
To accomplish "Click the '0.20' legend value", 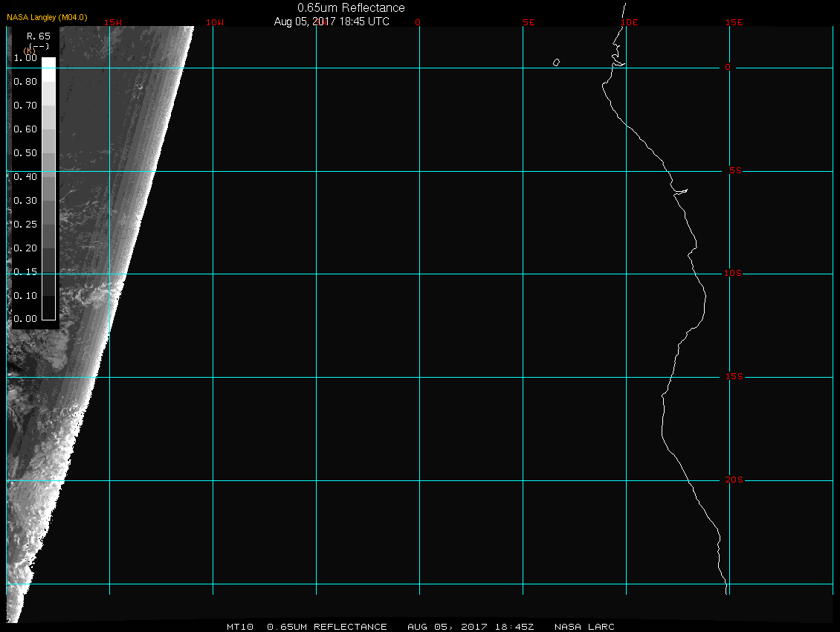I will [x=25, y=248].
